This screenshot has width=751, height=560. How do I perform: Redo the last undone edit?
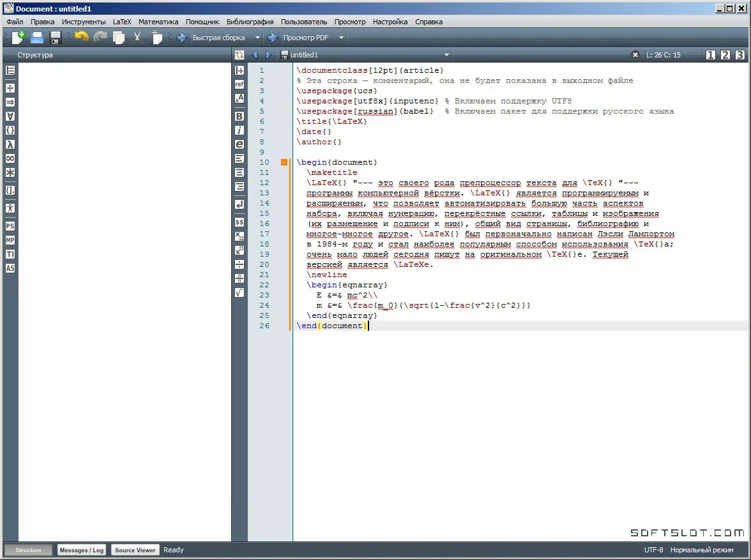(x=100, y=37)
